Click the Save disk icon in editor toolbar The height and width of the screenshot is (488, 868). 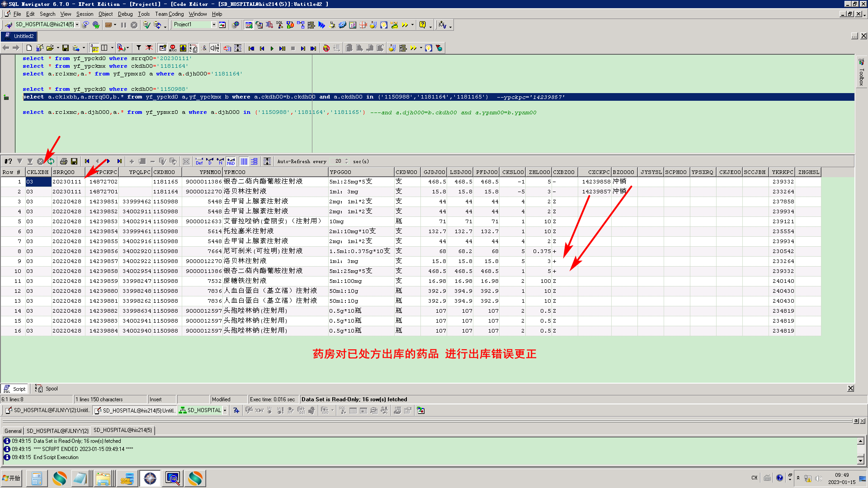tap(66, 48)
